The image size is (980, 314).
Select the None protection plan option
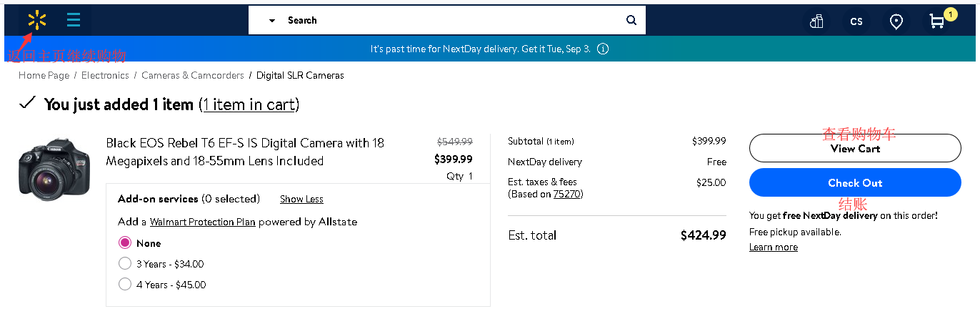125,243
